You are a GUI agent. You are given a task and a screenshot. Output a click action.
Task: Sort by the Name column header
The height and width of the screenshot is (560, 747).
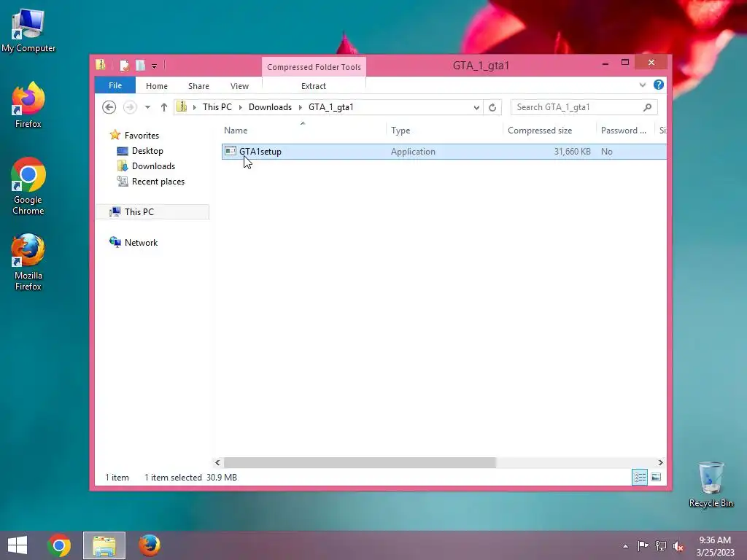pos(303,131)
